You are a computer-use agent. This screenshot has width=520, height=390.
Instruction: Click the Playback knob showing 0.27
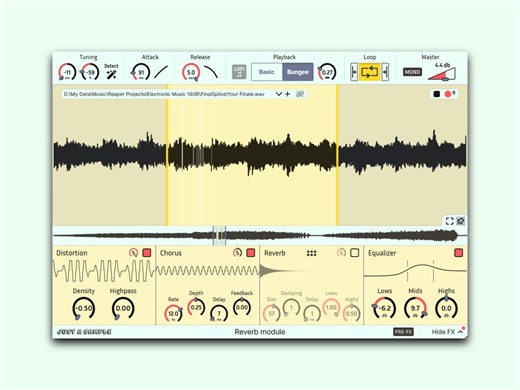[327, 72]
